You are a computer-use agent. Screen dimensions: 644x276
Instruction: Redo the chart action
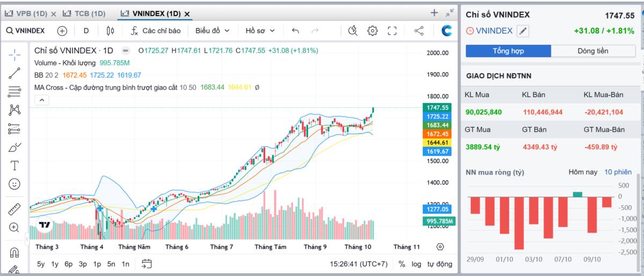pos(315,31)
